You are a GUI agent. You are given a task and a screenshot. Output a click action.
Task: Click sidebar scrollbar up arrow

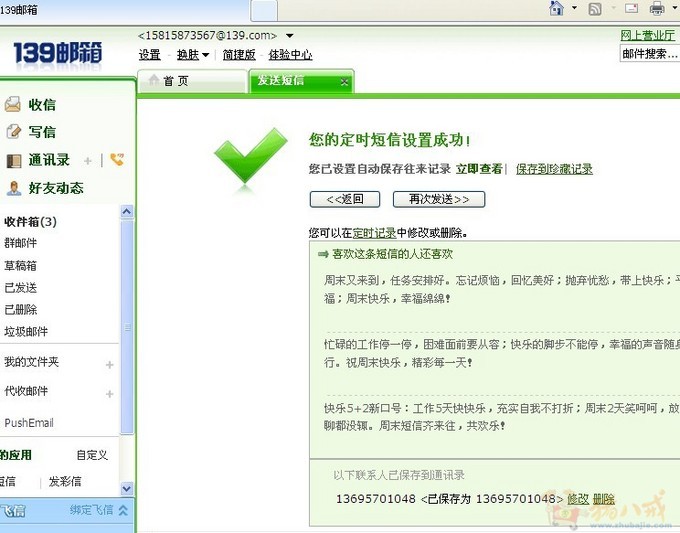(127, 211)
